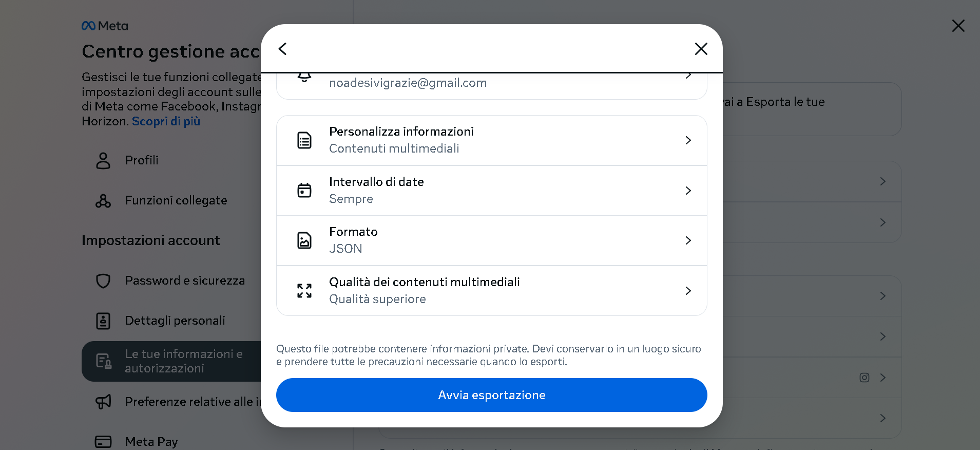This screenshot has height=450, width=980.
Task: Click the Intervallo di date calendar icon
Action: click(304, 191)
